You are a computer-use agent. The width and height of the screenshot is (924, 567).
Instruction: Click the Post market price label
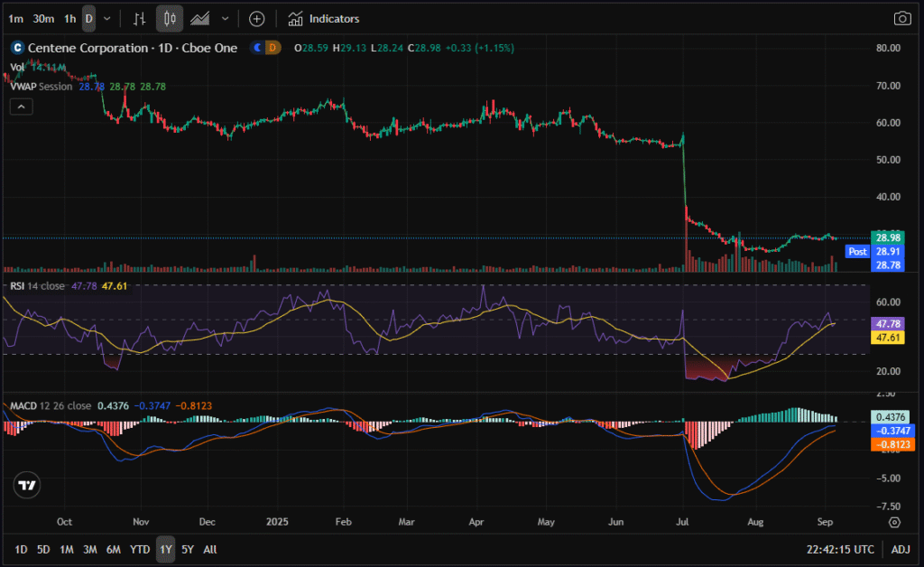point(857,252)
